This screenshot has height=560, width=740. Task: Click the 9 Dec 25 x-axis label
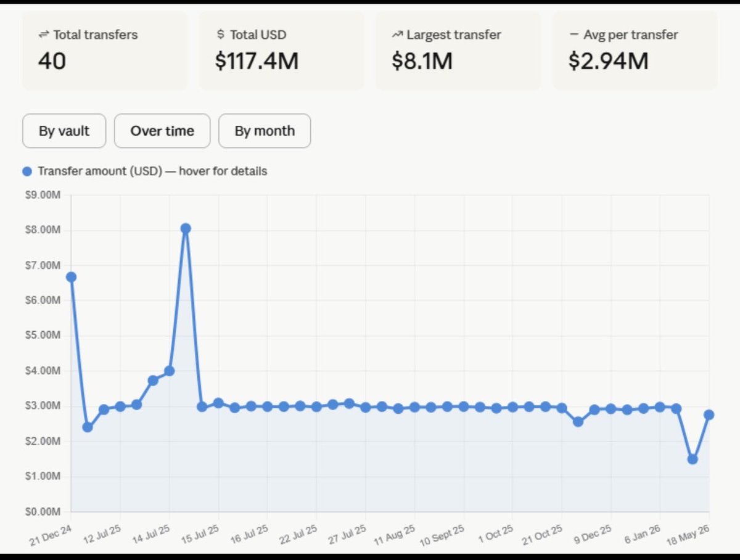(592, 533)
